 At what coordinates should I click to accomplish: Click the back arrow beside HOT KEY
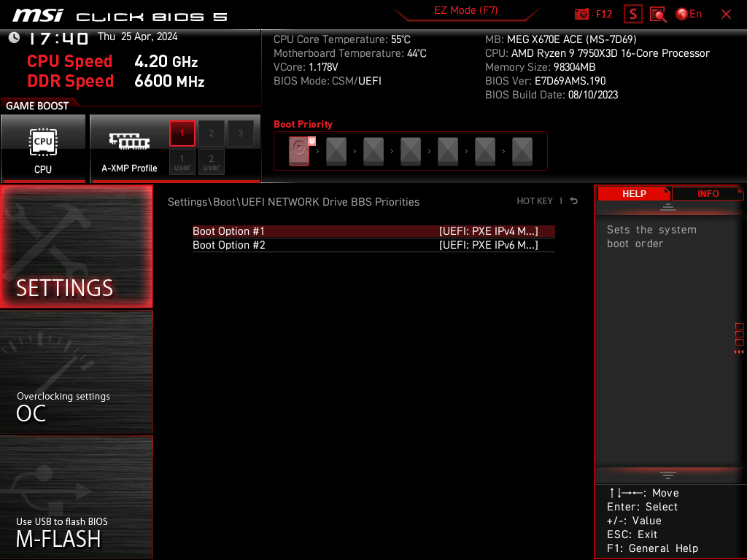574,201
